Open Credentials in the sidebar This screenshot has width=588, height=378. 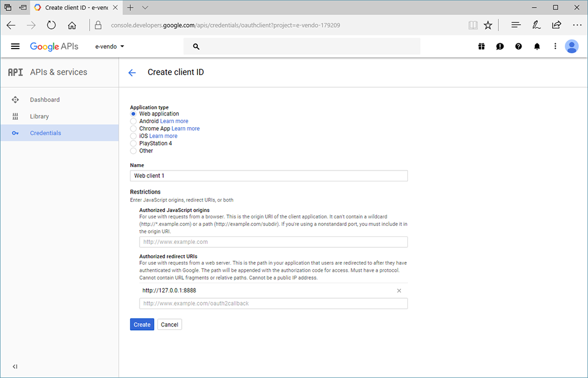pyautogui.click(x=60, y=133)
